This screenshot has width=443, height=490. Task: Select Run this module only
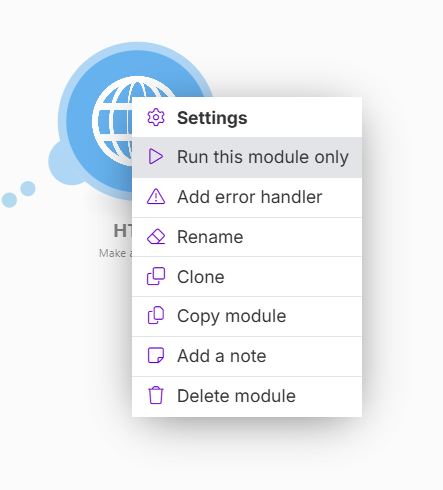coord(247,157)
